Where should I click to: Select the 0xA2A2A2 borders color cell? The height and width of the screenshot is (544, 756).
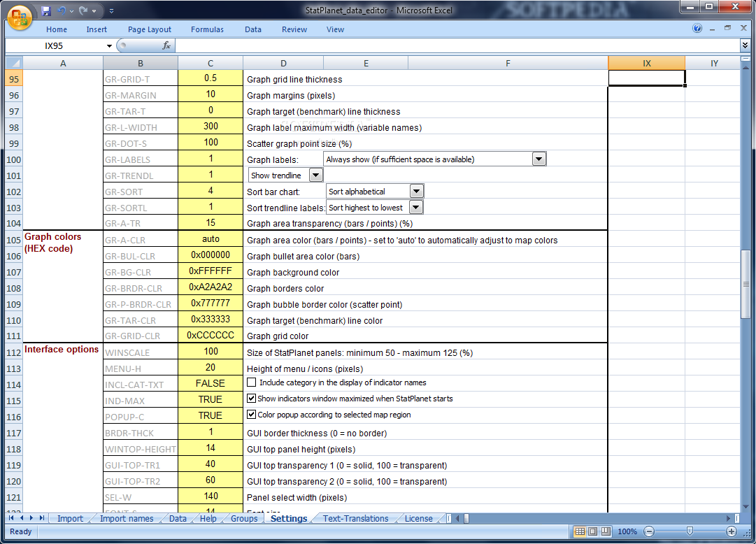pos(211,287)
